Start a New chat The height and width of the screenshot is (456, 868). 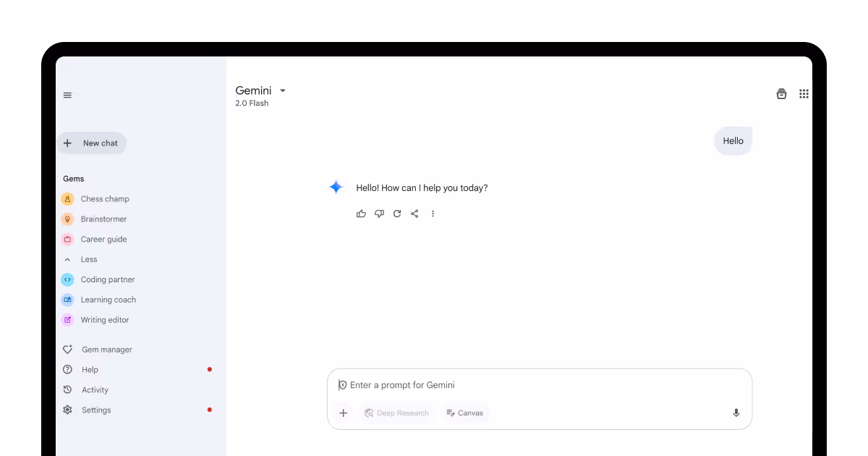pos(92,143)
